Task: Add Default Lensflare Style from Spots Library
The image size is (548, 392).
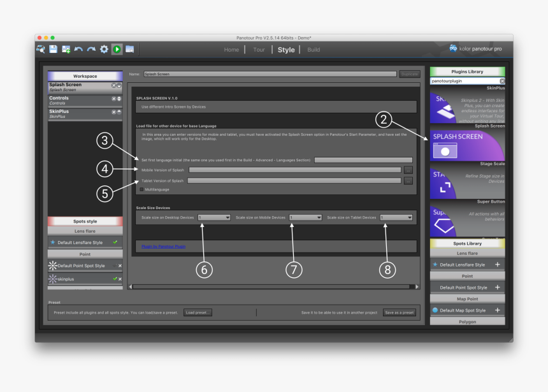Action: click(x=497, y=265)
